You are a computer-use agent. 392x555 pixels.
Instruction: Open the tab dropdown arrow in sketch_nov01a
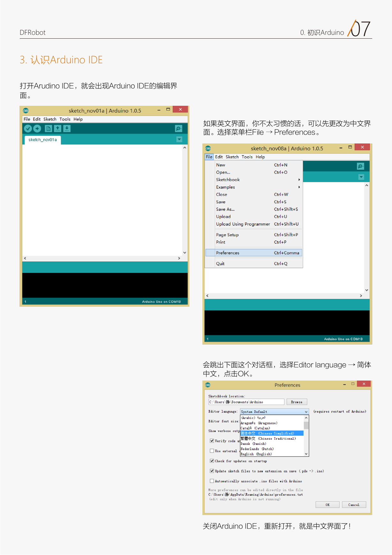tap(179, 139)
